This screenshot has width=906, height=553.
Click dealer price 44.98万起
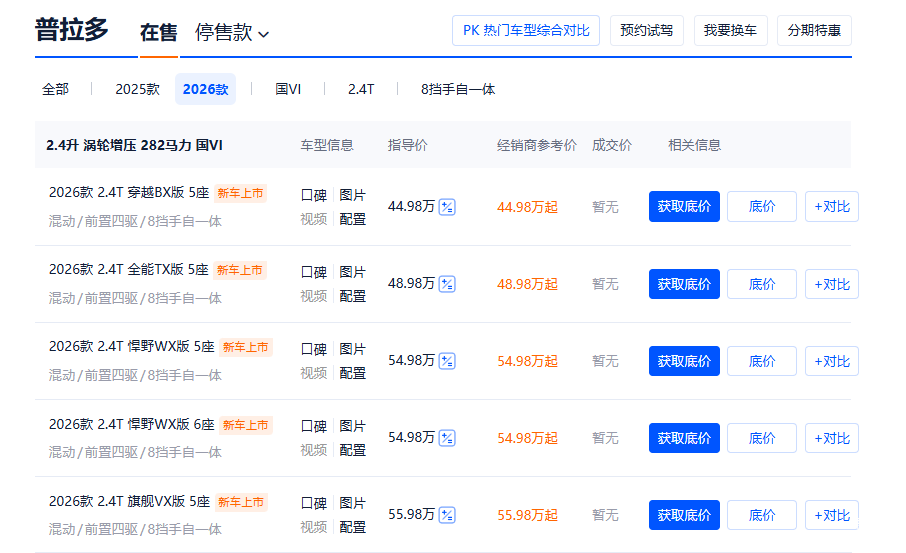click(527, 207)
